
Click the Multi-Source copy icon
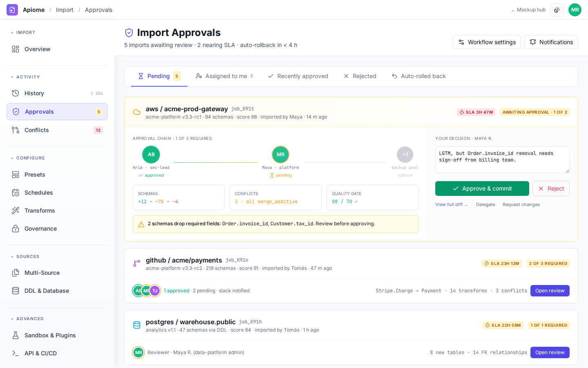point(16,273)
